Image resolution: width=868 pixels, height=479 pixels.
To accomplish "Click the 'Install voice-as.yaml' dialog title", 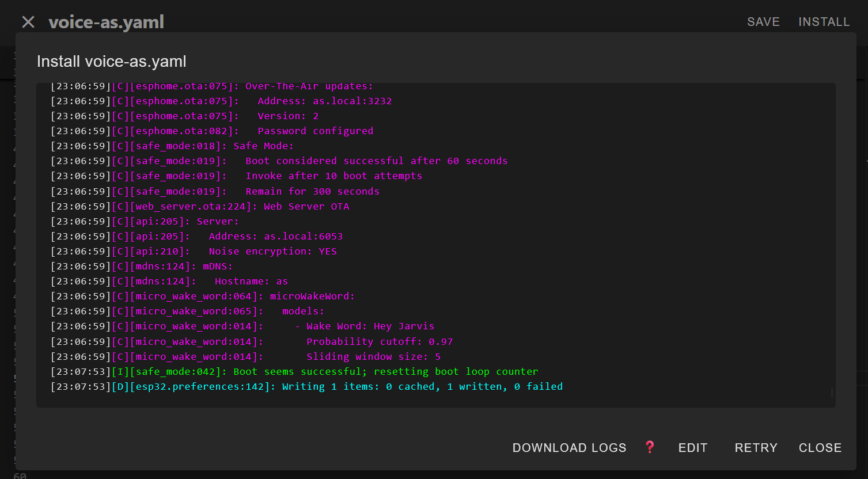I will [111, 62].
